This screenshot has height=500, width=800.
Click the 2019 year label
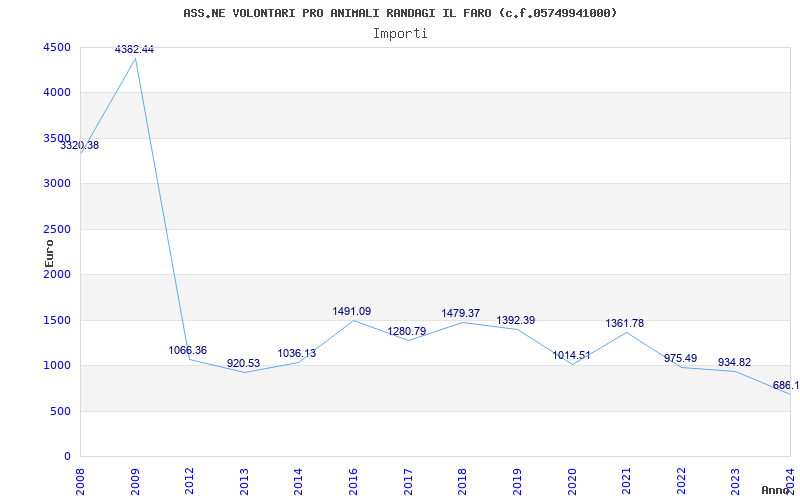(x=517, y=481)
